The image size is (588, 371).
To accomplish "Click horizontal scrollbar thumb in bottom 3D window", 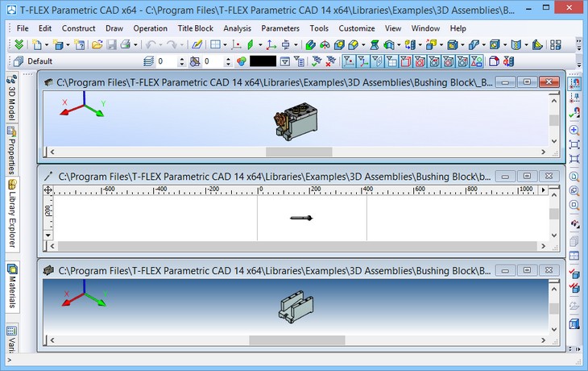I will tap(297, 340).
